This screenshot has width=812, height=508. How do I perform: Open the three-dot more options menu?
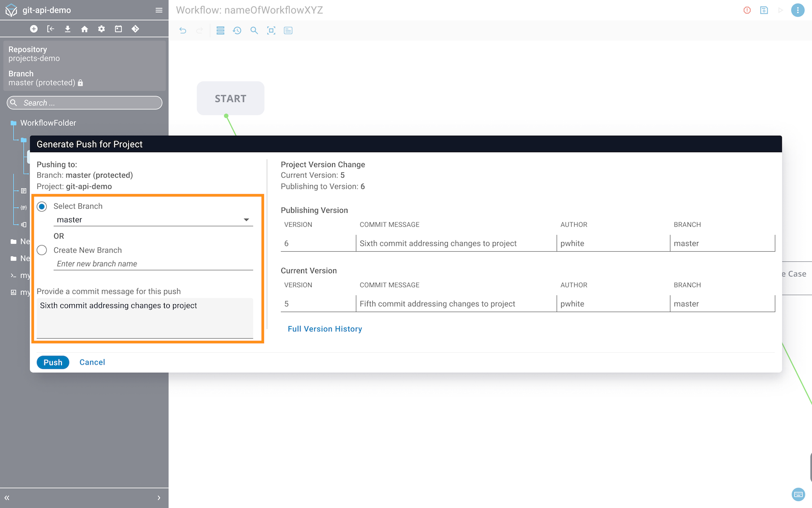pos(797,10)
